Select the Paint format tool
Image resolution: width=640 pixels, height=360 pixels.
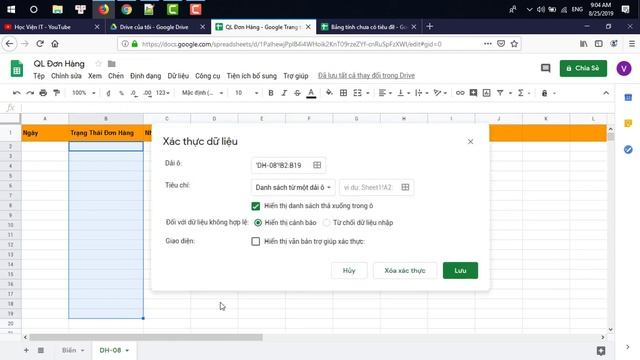[x=57, y=93]
